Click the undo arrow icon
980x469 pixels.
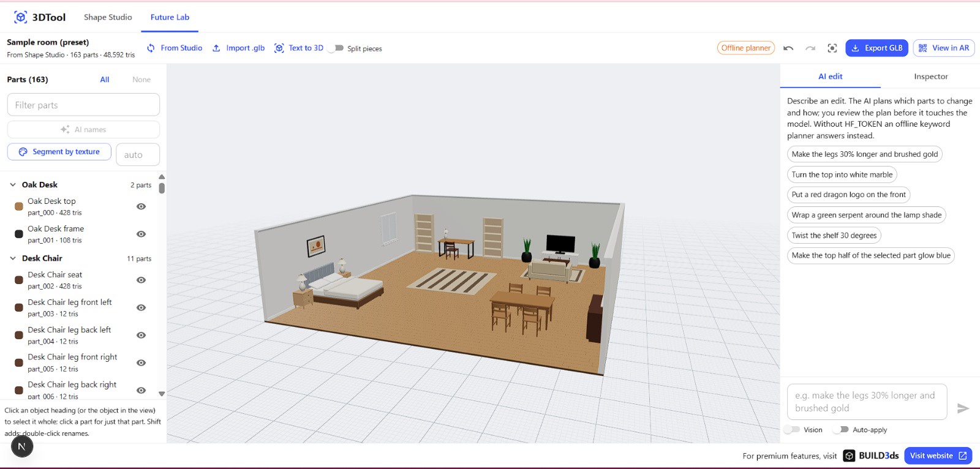788,48
